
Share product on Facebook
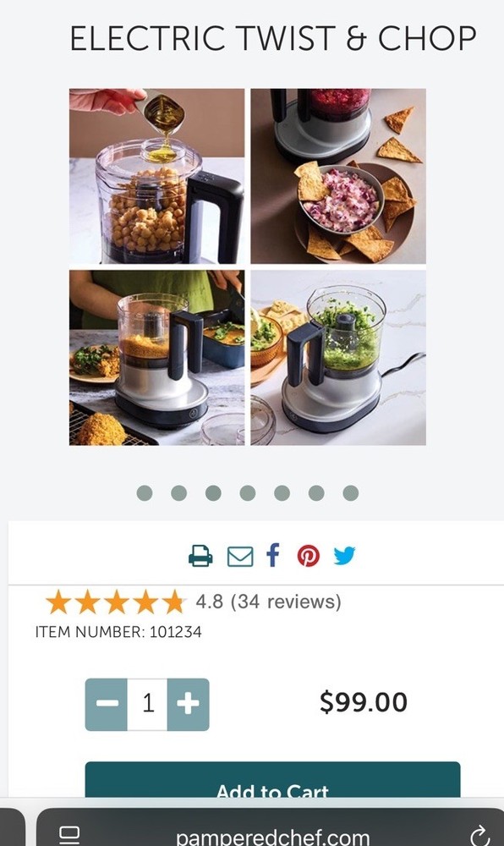click(273, 555)
